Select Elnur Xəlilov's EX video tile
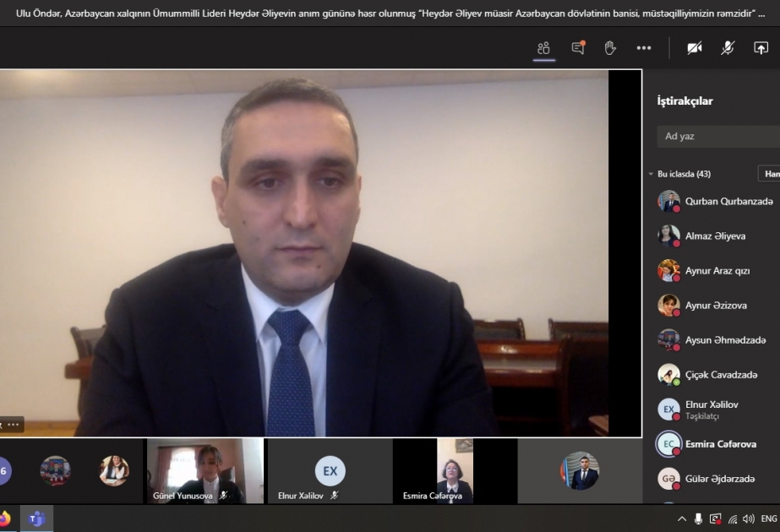This screenshot has width=780, height=532. pos(330,471)
